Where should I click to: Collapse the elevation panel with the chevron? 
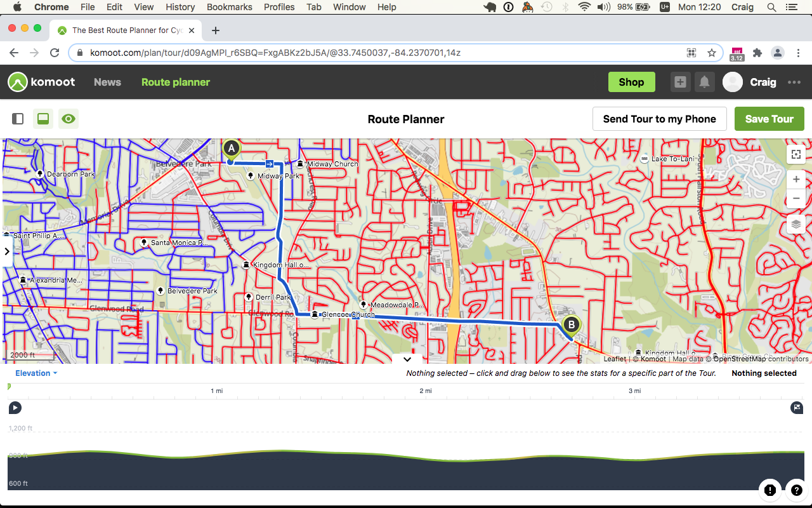(x=407, y=359)
